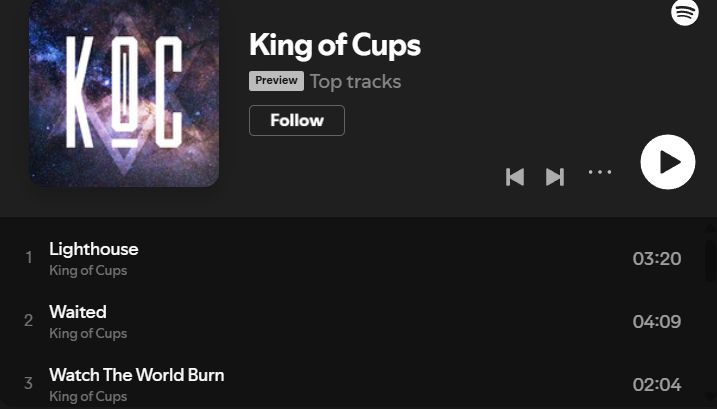Screen dimensions: 717x409
Task: Follow the King of Cups artist
Action: (x=297, y=120)
